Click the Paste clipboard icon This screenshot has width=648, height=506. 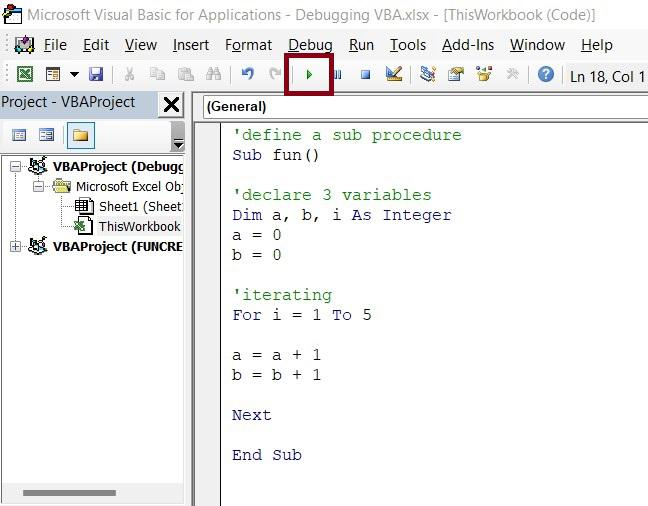[186, 74]
